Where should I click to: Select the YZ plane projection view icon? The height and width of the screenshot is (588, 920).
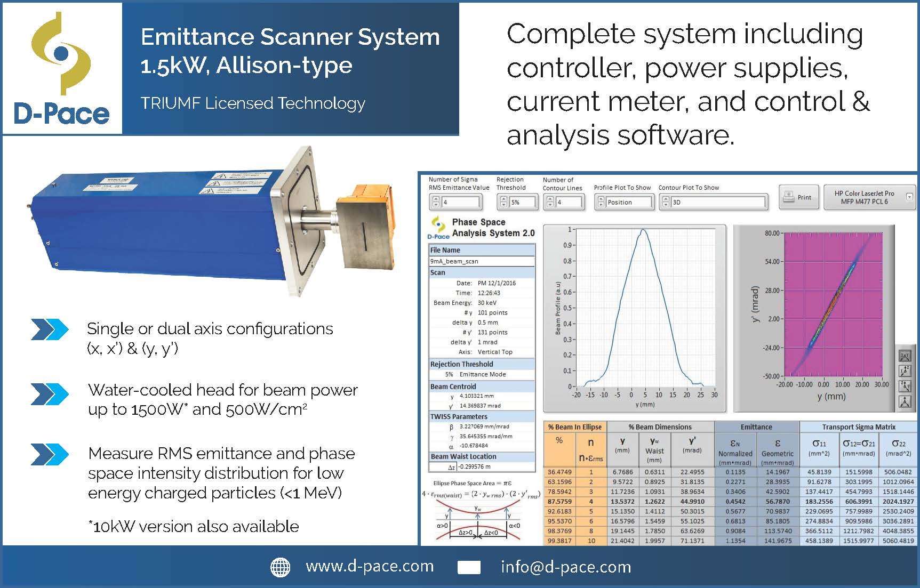(905, 386)
